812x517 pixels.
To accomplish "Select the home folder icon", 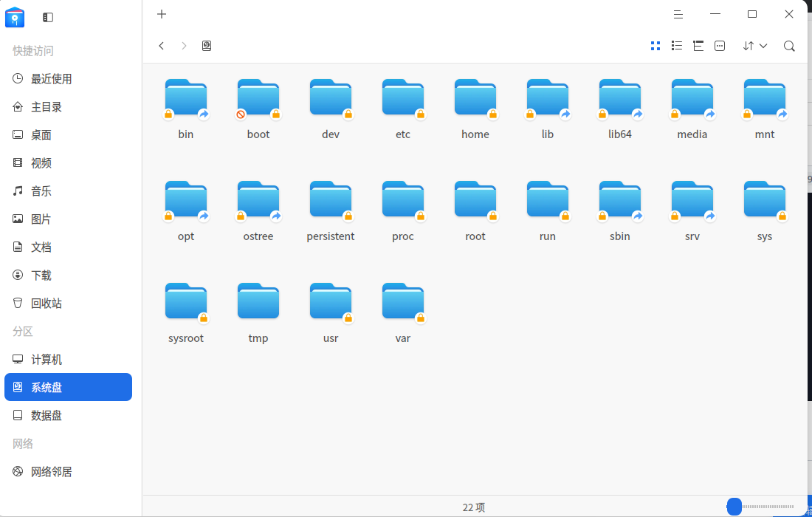I will click(x=475, y=98).
